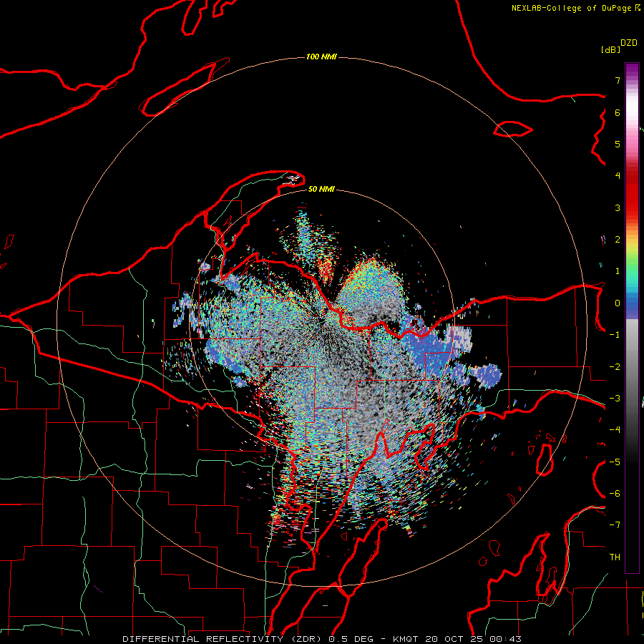Click the [dB] unit label
The width and height of the screenshot is (644, 644).
[610, 49]
